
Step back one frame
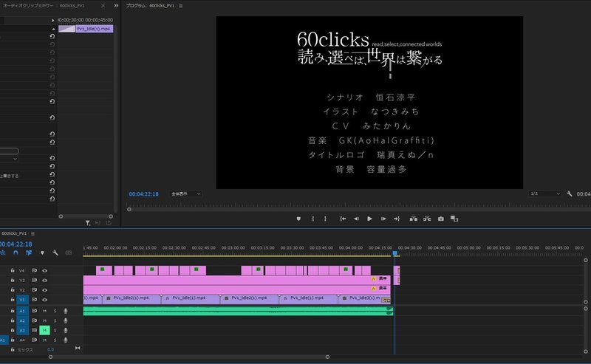356,219
